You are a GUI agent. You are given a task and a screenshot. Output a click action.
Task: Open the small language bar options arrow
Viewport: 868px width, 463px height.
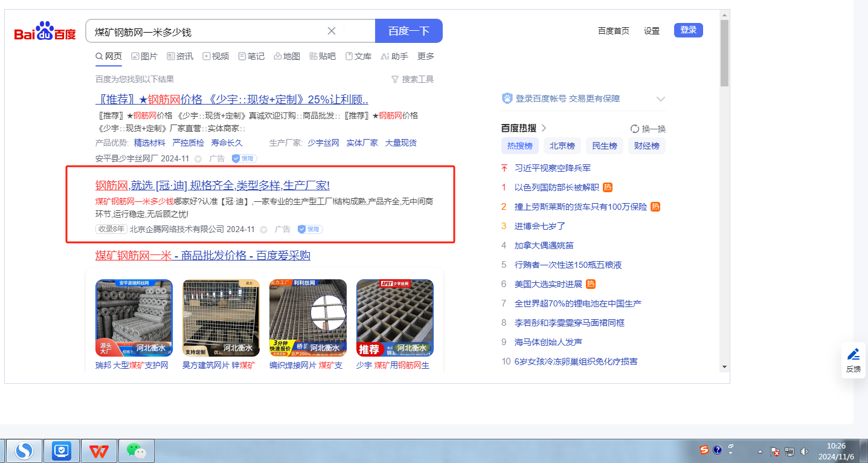click(731, 453)
